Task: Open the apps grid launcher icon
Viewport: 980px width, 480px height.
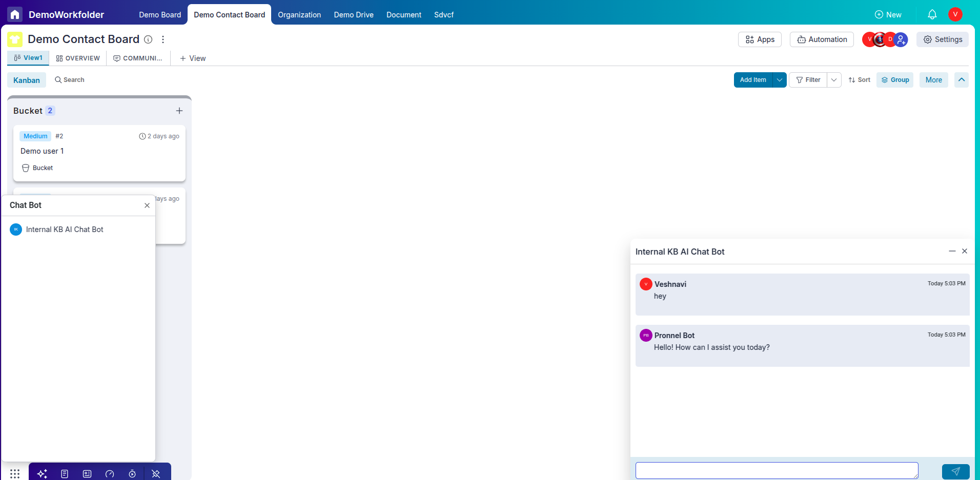Action: tap(15, 474)
